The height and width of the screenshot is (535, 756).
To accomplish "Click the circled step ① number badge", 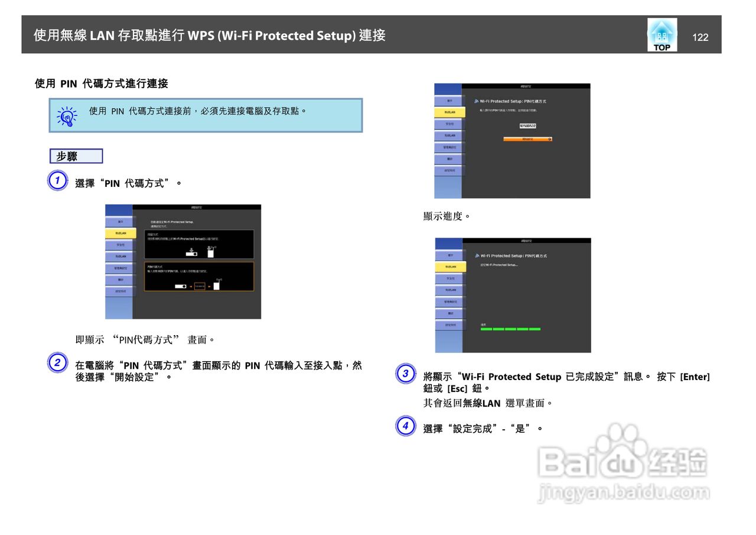I will [x=57, y=181].
